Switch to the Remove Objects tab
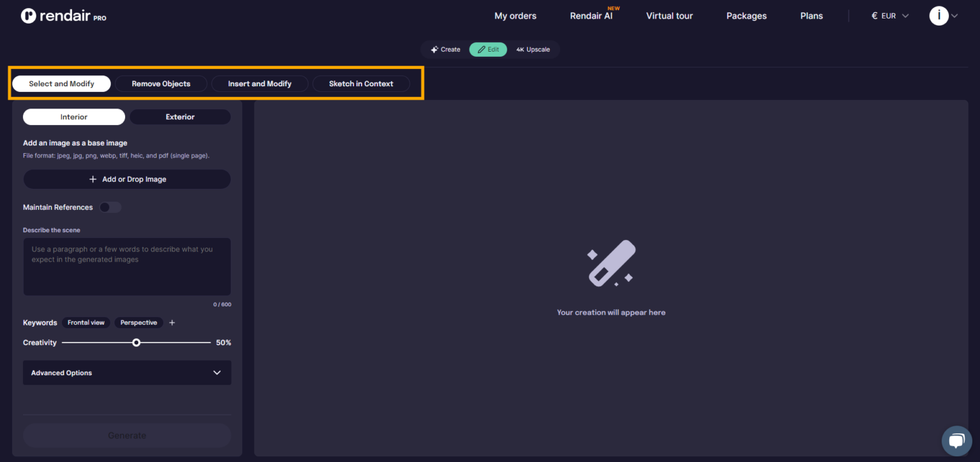Viewport: 980px width, 462px height. [161, 84]
